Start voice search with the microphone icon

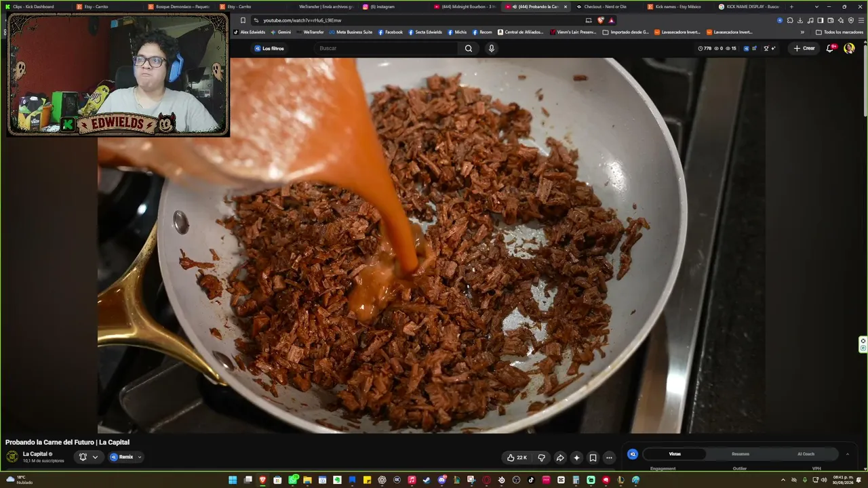click(x=492, y=48)
